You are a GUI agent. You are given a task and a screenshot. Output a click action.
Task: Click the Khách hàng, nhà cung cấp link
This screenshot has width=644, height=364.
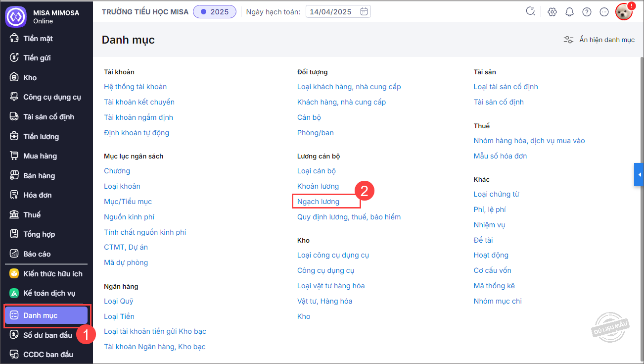[x=341, y=102]
